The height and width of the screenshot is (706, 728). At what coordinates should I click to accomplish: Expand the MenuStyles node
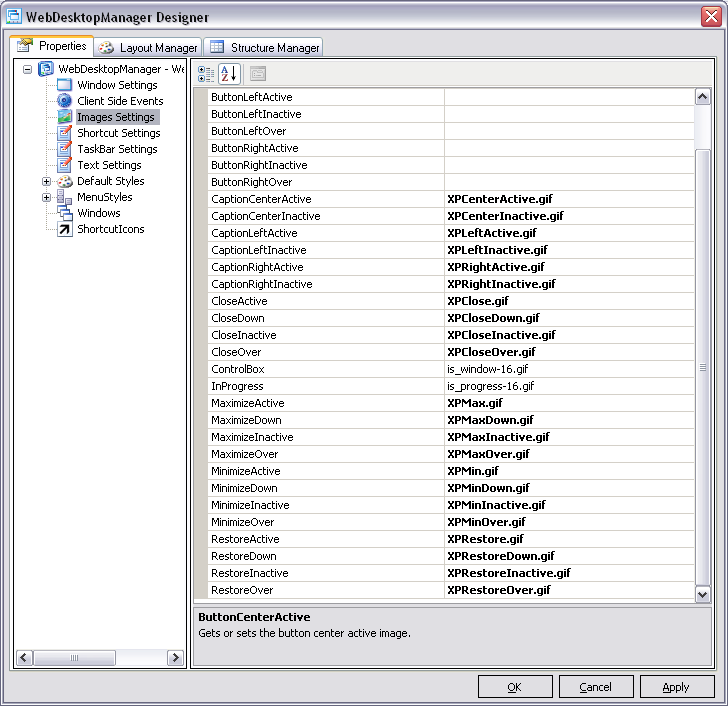(46, 197)
